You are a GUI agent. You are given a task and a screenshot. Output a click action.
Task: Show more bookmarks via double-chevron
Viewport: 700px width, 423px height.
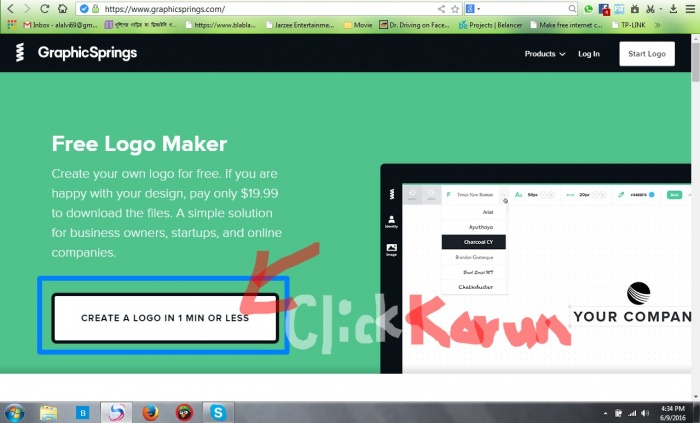click(657, 25)
